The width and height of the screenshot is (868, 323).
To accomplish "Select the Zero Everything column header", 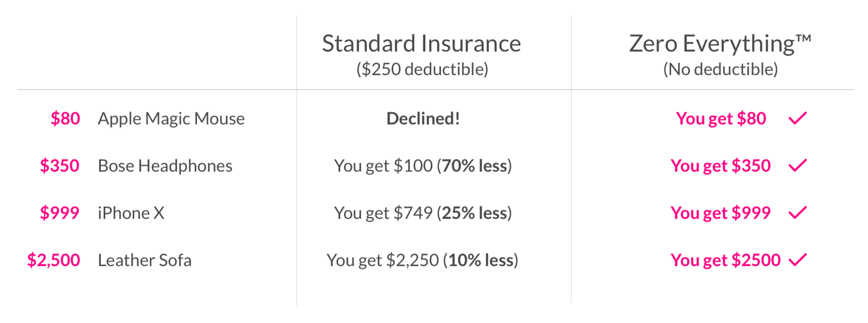I will pyautogui.click(x=720, y=43).
